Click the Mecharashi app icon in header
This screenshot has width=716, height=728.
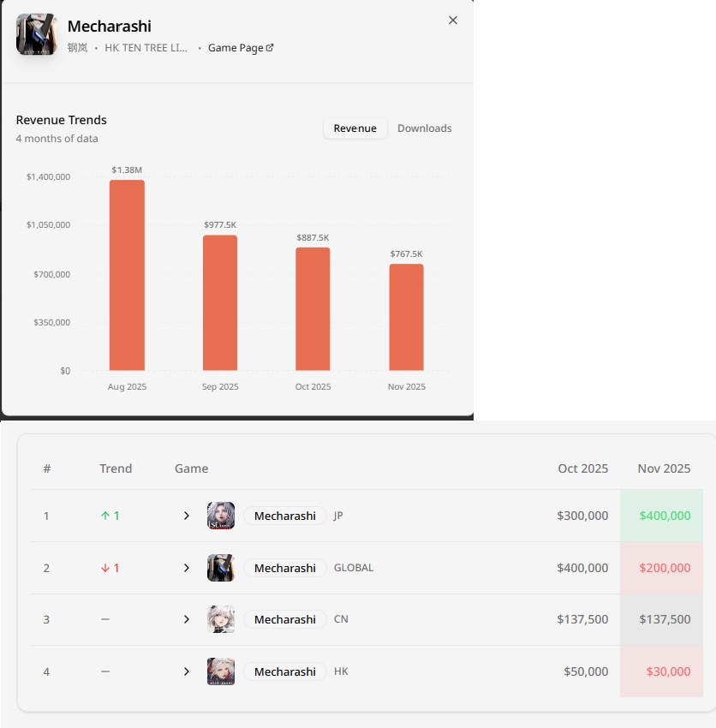(37, 34)
